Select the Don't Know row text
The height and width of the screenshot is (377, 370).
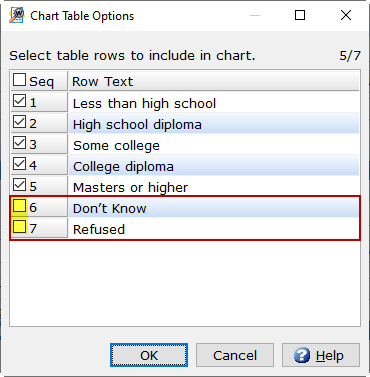[x=110, y=209]
